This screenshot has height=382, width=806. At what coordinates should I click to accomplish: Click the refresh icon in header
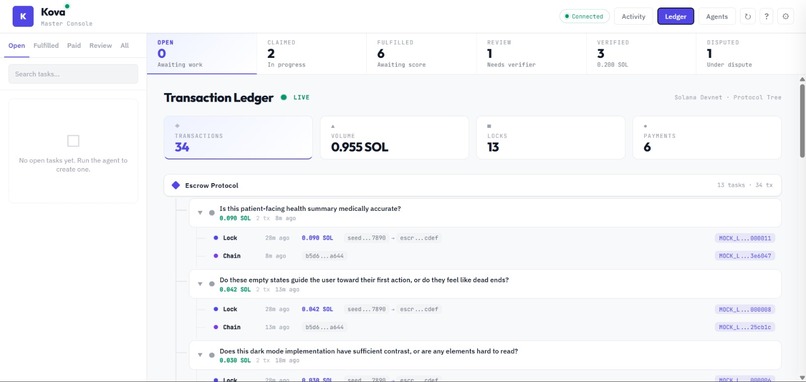click(x=747, y=16)
